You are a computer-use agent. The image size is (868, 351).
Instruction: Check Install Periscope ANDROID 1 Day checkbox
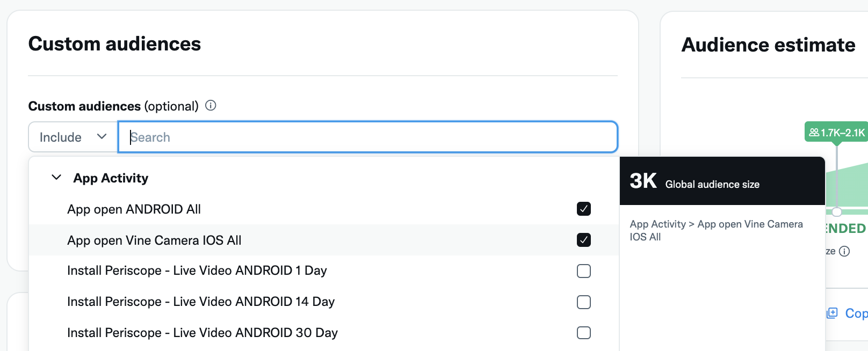(583, 271)
